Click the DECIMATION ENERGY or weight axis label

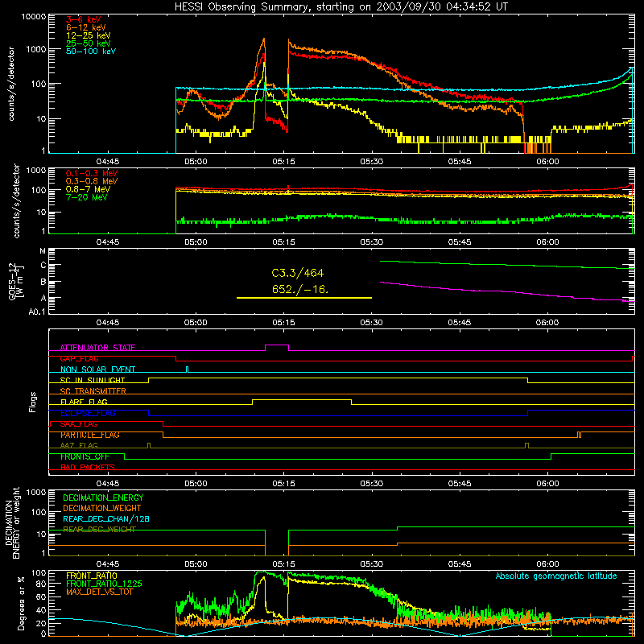[12, 523]
